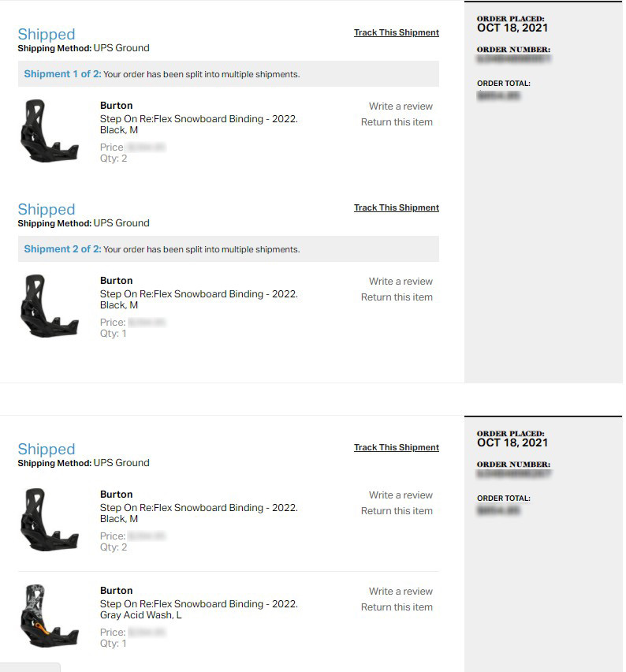Track the Shipment 1 of 2 package
626x672 pixels.
(x=396, y=33)
